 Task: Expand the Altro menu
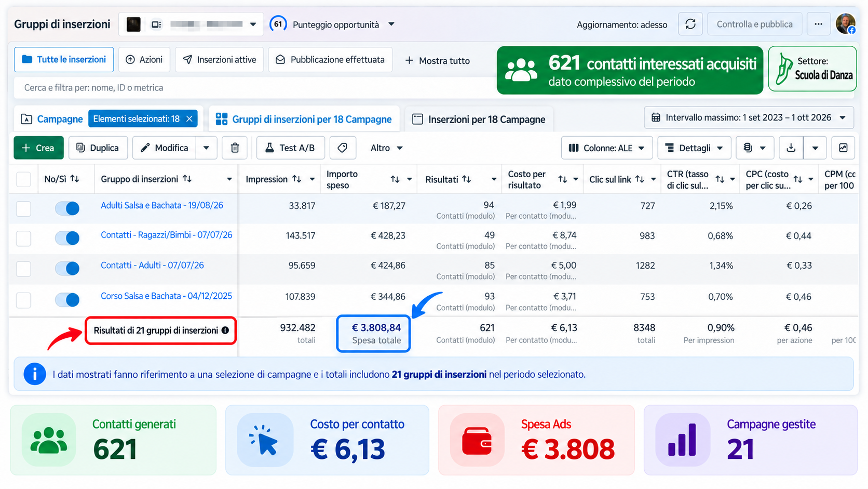click(386, 148)
